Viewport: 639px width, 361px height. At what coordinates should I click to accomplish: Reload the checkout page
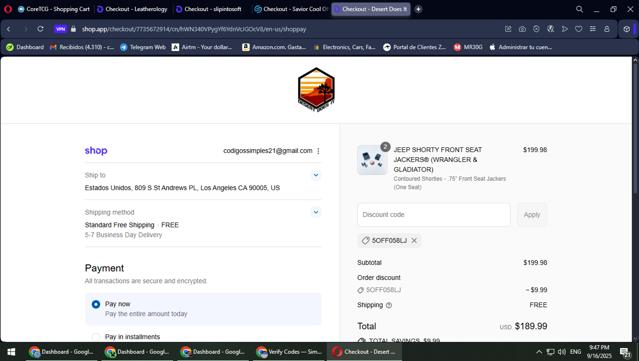[x=40, y=29]
